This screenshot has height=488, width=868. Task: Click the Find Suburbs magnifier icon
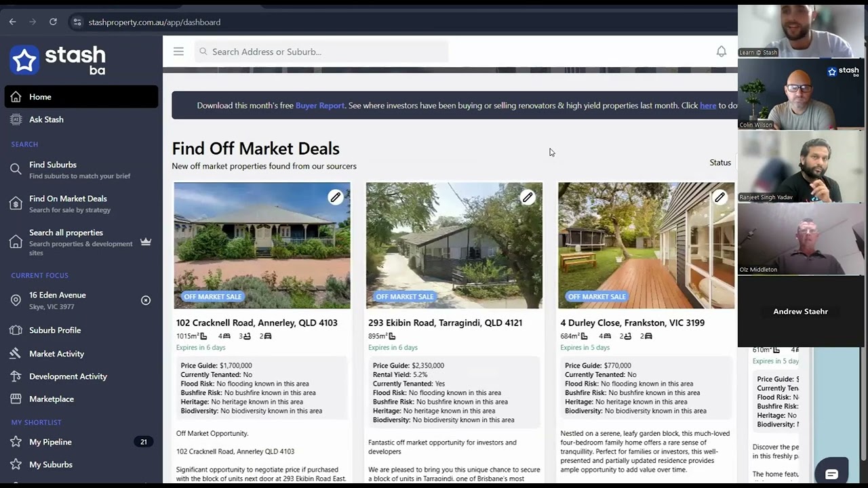coord(16,169)
